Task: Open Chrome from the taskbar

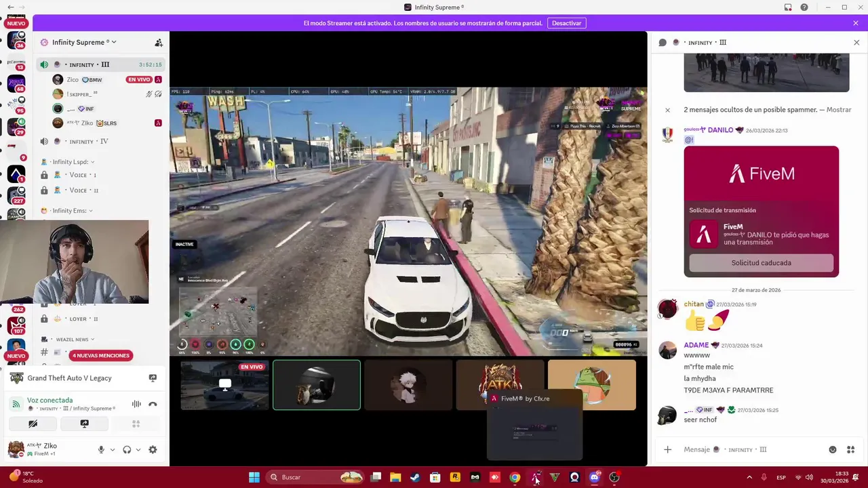Action: pyautogui.click(x=515, y=477)
